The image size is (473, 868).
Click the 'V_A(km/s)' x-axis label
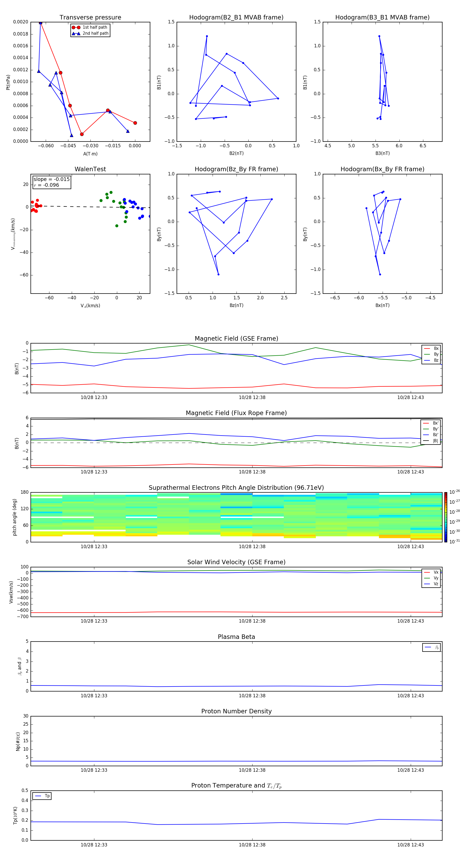tap(90, 306)
